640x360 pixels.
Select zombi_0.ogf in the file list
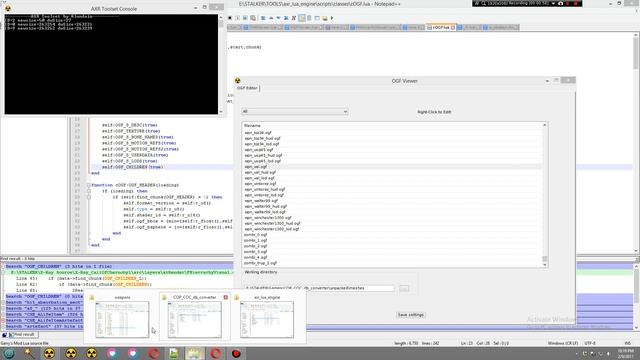(x=392, y=235)
